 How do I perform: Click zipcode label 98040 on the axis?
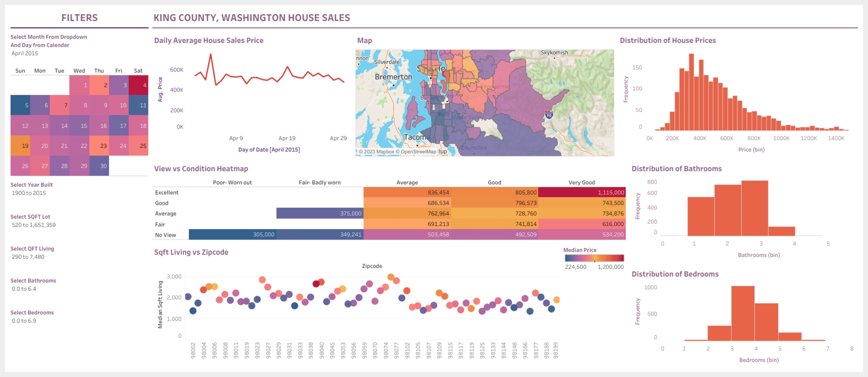tap(322, 350)
